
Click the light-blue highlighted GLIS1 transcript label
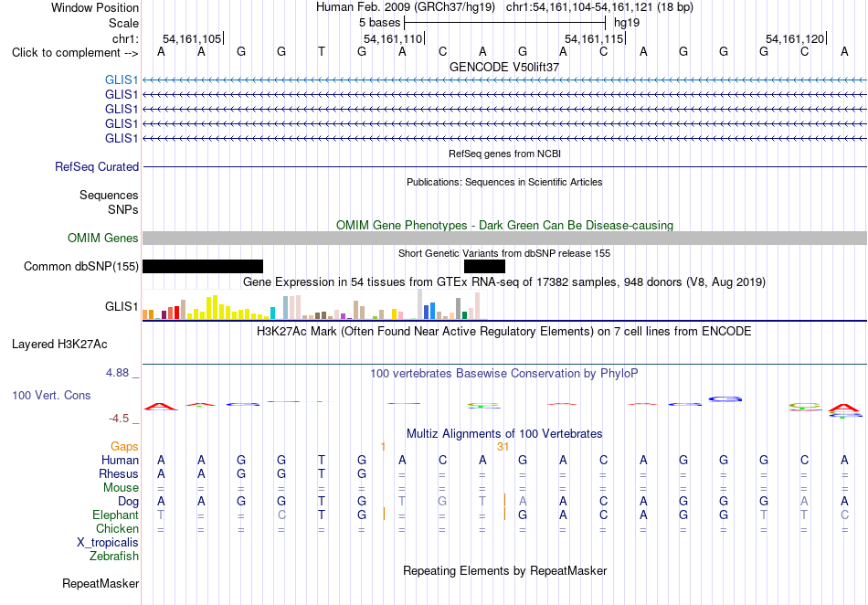(x=122, y=80)
